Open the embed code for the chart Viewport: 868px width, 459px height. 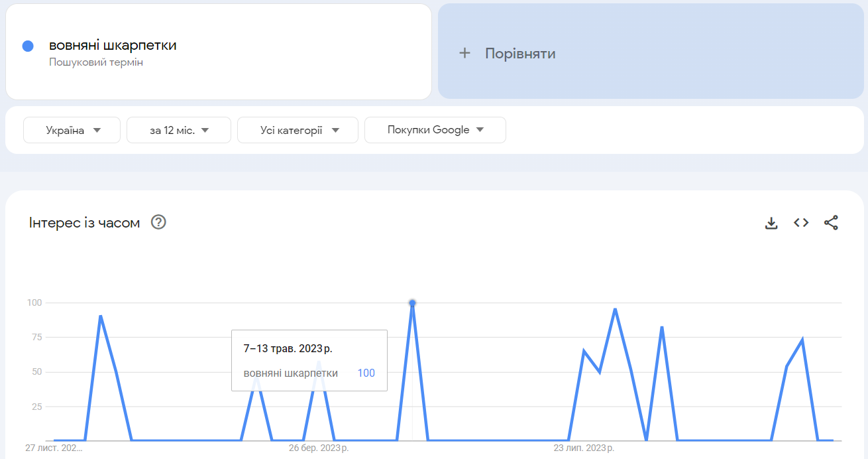click(x=800, y=224)
